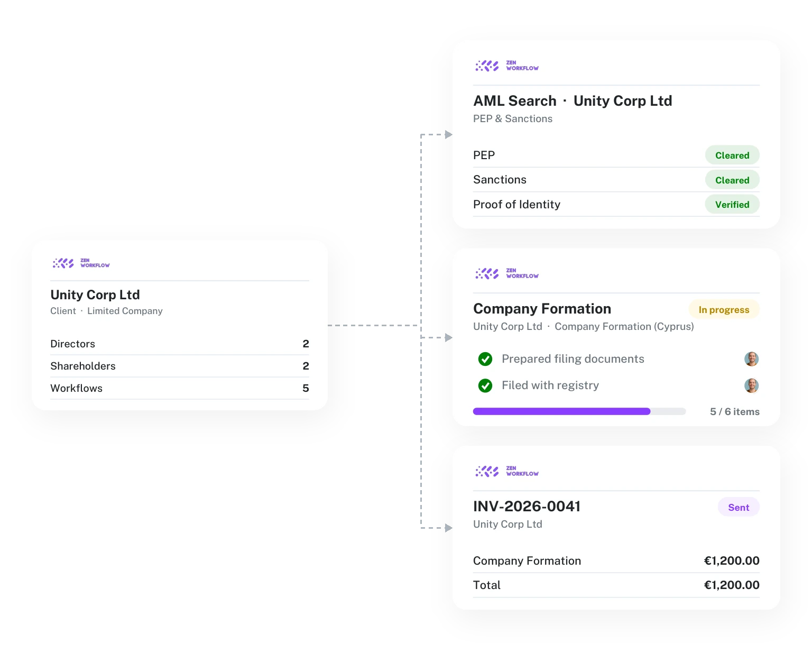Click the Company Formation (Cyprus) subtitle
This screenshot has width=812, height=653.
point(624,327)
